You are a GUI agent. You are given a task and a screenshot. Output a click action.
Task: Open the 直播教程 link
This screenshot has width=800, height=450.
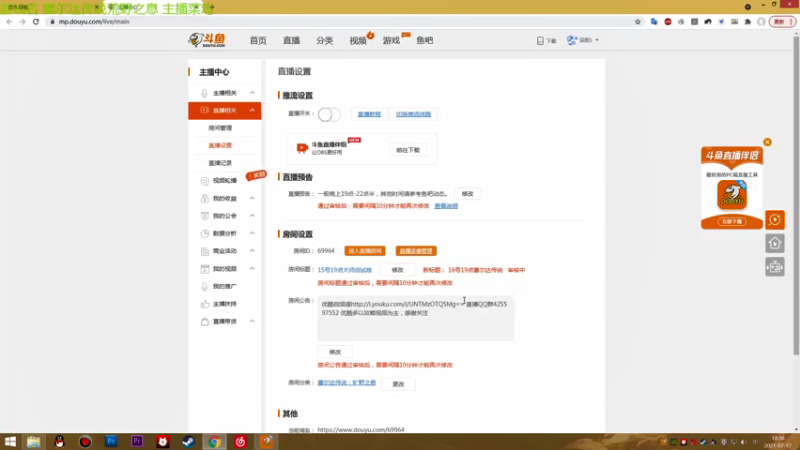tap(369, 114)
